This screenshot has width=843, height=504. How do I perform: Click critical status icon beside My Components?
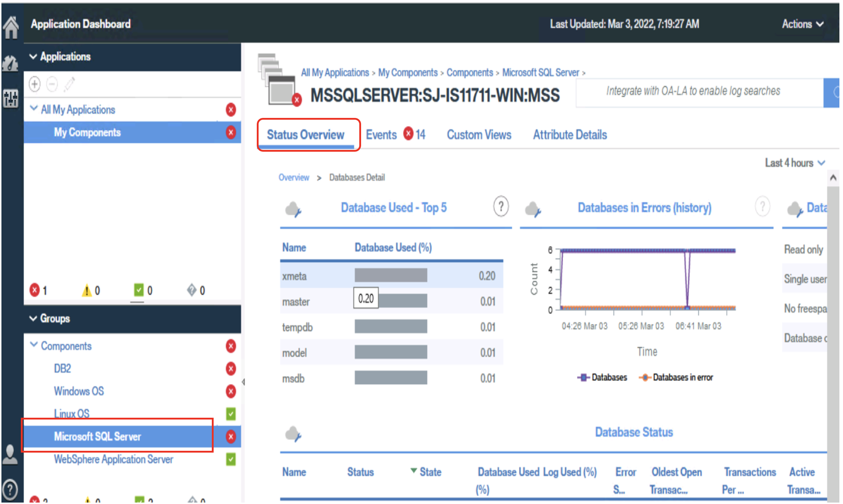pyautogui.click(x=231, y=132)
